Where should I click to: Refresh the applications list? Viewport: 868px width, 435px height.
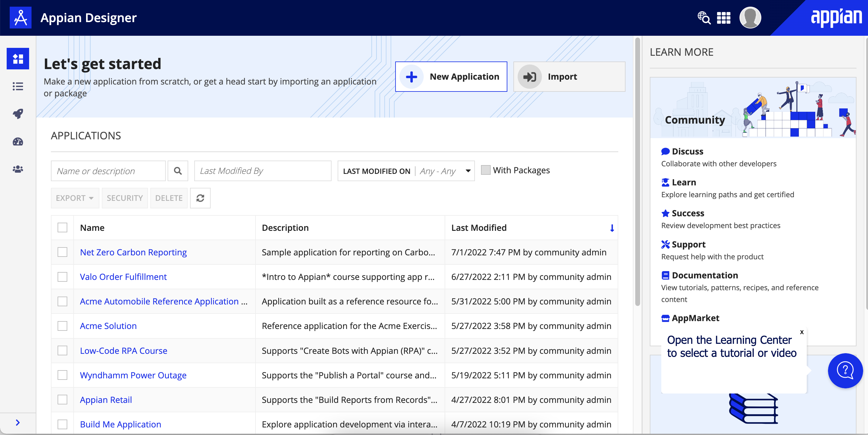point(200,198)
